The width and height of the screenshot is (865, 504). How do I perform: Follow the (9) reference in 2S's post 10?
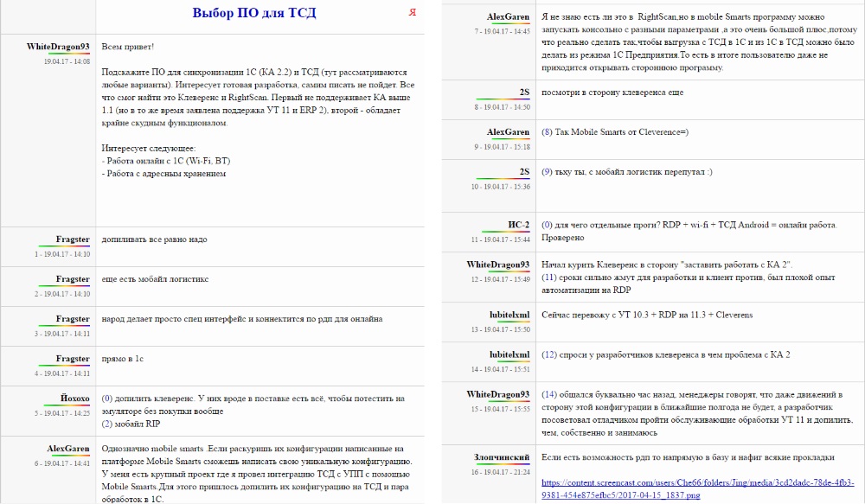tap(547, 172)
